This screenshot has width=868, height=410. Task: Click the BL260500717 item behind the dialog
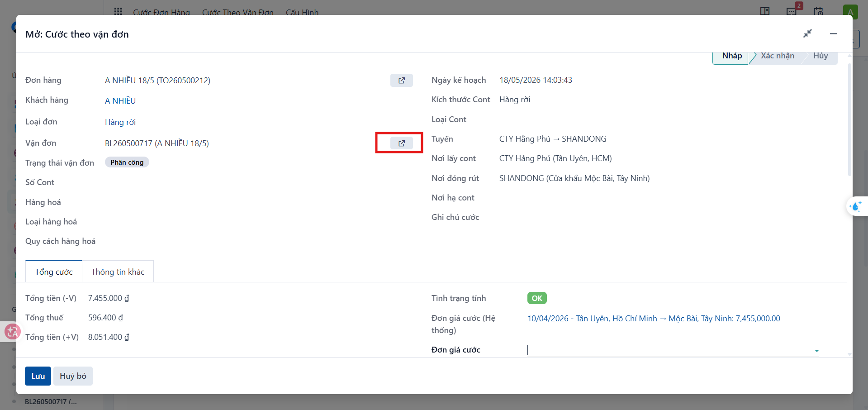tap(51, 402)
